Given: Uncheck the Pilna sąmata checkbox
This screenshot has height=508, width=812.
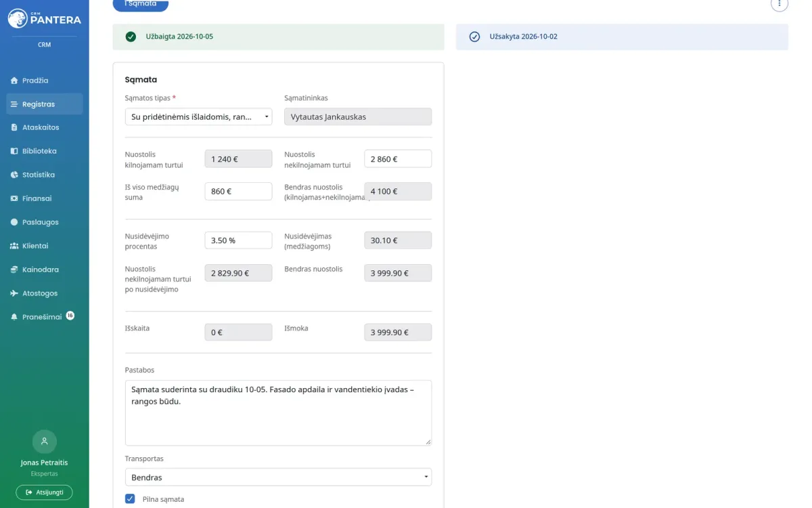Looking at the screenshot, I should click(x=130, y=499).
